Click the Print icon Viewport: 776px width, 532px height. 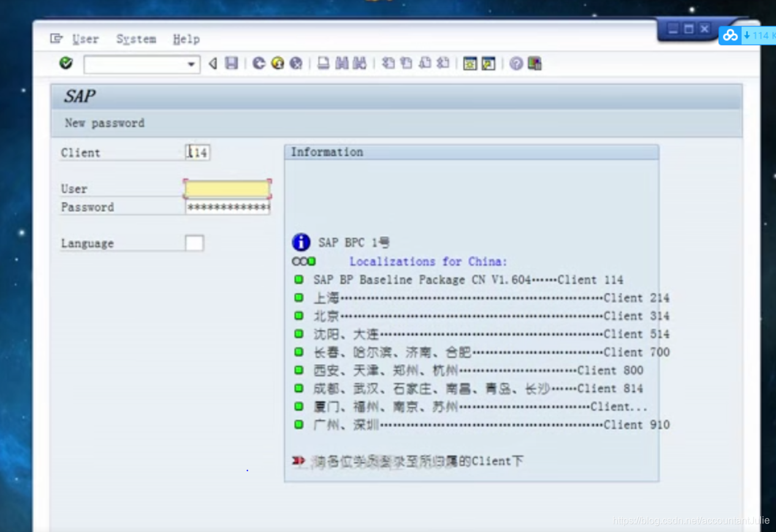(323, 63)
